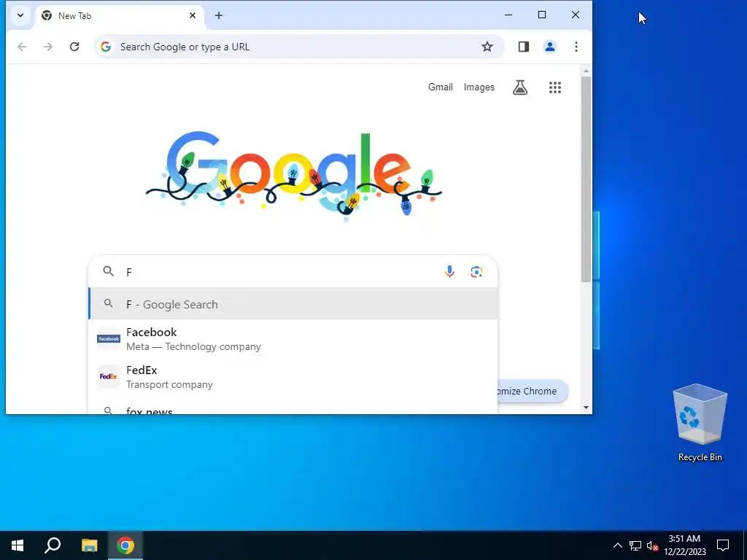This screenshot has width=747, height=560.
Task: Maximize the Chrome window
Action: 542,15
